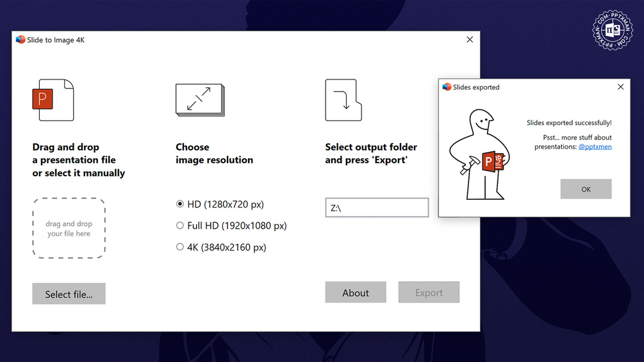Click the 'Choose image resolution' heading
The height and width of the screenshot is (362, 644).
(x=215, y=154)
